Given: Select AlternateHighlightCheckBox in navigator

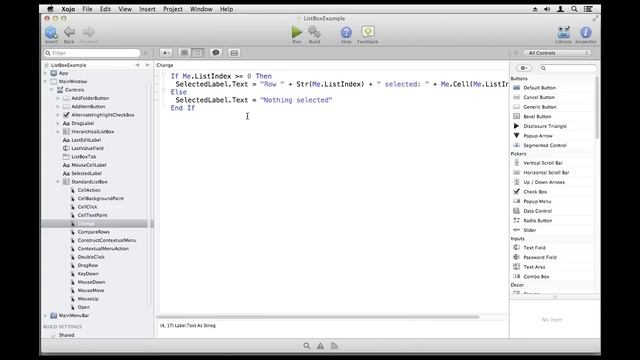Looking at the screenshot, I should (103, 115).
